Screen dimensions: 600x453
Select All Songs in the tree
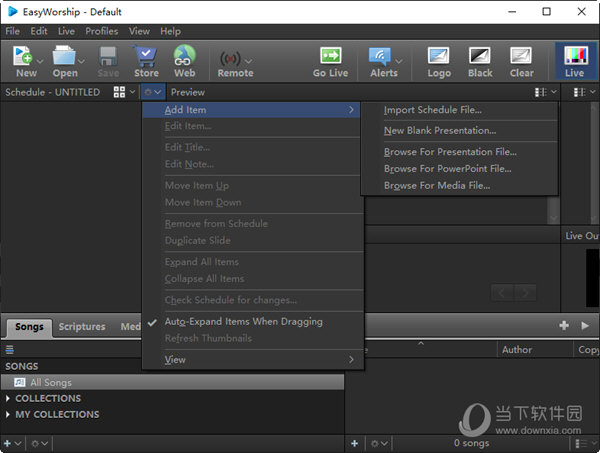[x=172, y=382]
